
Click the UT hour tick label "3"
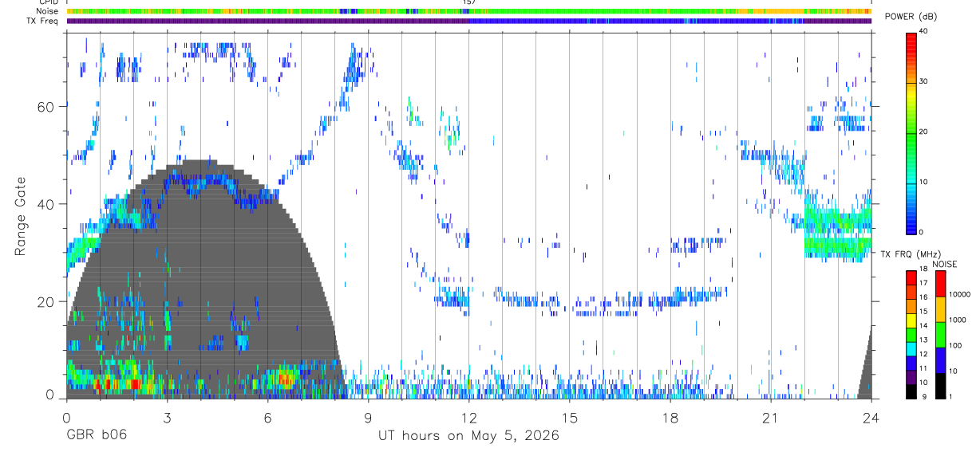click(167, 418)
